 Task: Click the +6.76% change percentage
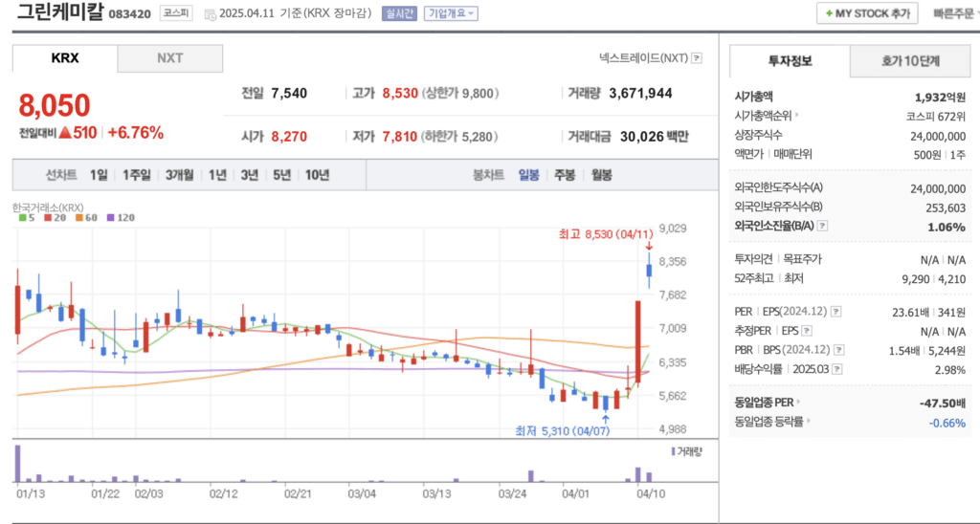coord(136,132)
